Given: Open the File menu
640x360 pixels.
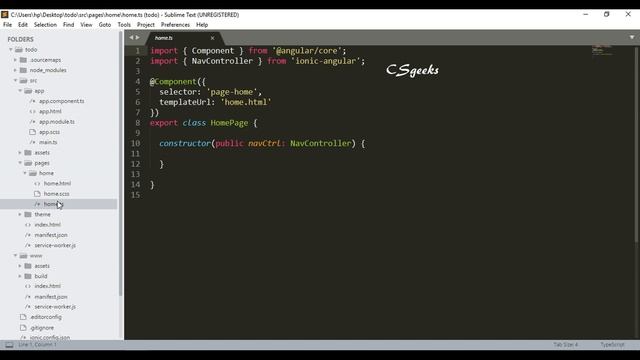Looking at the screenshot, I should pos(7,24).
